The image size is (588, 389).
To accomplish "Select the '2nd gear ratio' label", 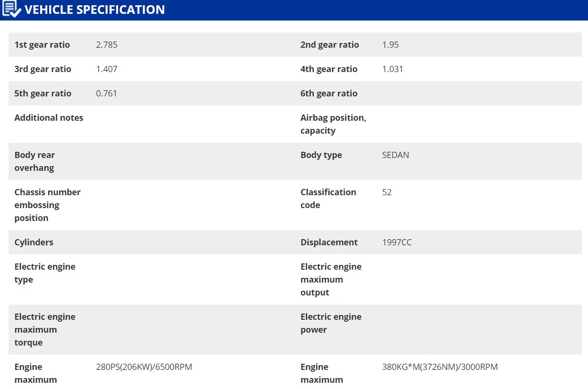I will pos(330,45).
